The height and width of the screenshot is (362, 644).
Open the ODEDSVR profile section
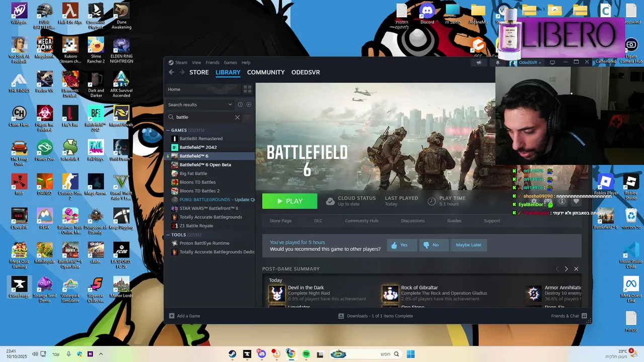[x=305, y=72]
